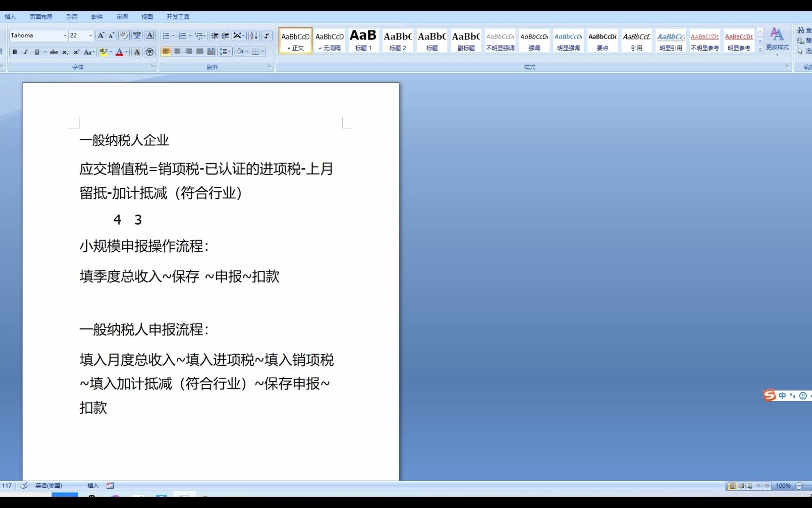Click the Distributed alignment button
Screen dimensions: 812x508
point(211,52)
